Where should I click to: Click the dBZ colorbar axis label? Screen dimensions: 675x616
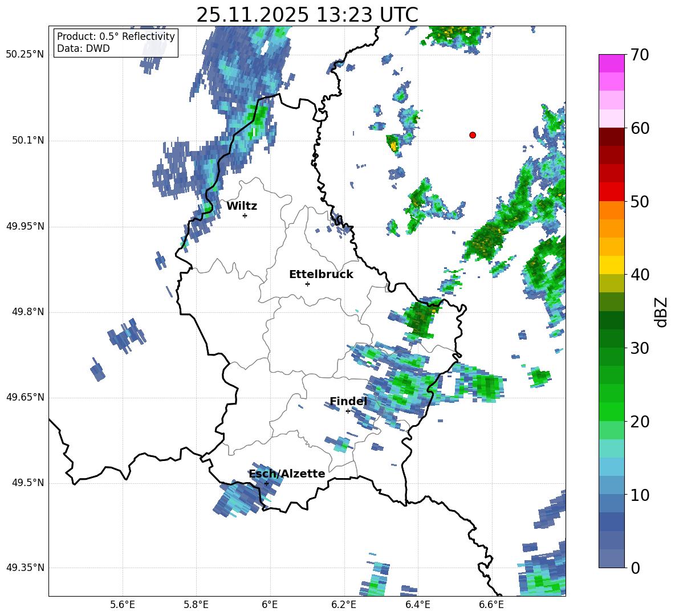(x=660, y=312)
